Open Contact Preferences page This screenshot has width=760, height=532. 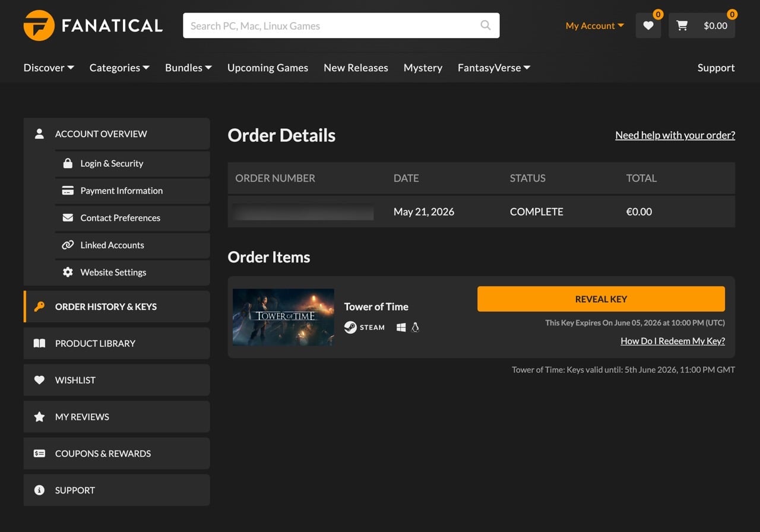point(132,218)
